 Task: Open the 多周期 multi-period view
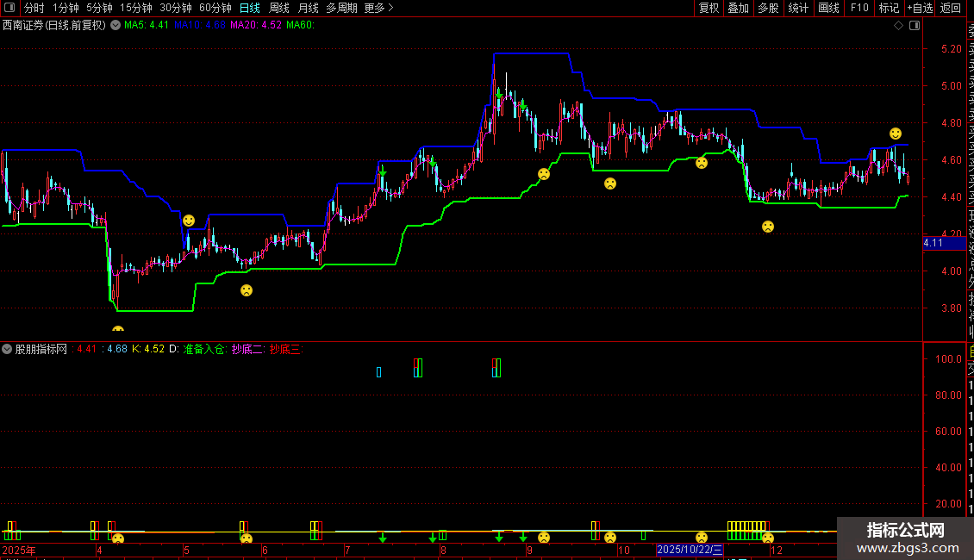coord(341,8)
